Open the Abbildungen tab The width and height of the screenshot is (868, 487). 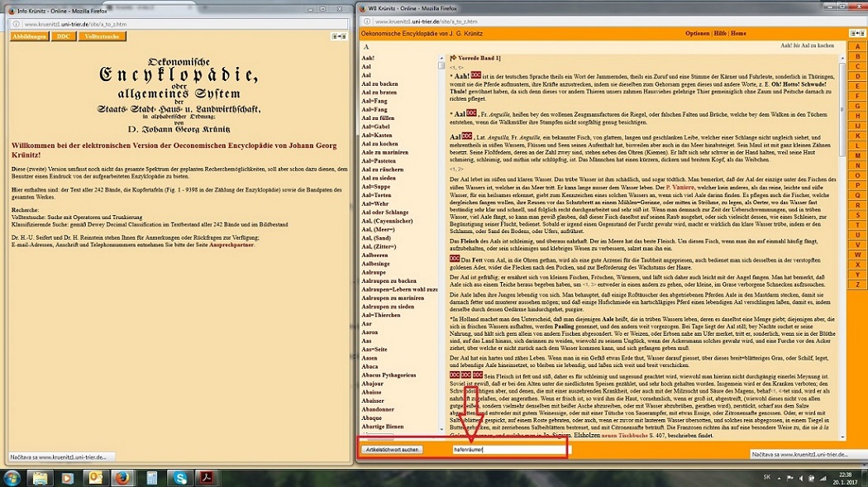(29, 36)
